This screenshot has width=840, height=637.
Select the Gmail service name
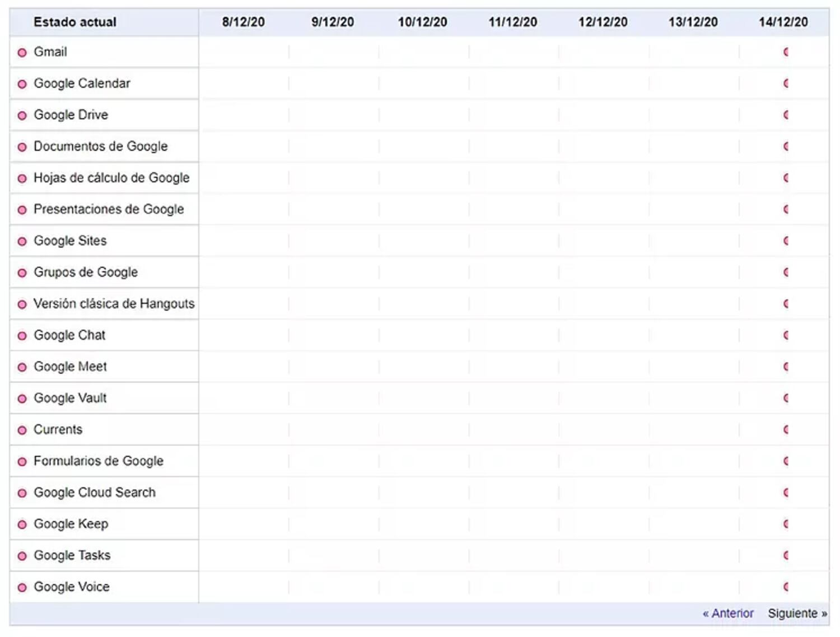pos(50,52)
